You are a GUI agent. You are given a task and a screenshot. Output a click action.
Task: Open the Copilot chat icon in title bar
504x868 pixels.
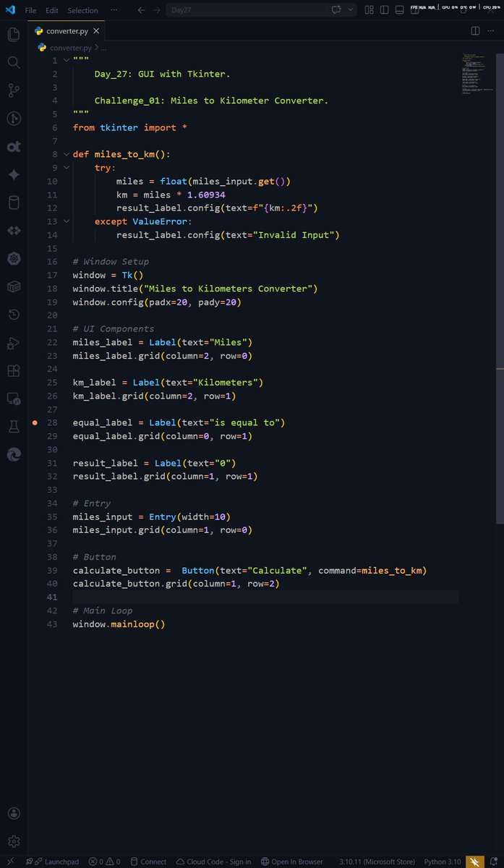pyautogui.click(x=336, y=10)
